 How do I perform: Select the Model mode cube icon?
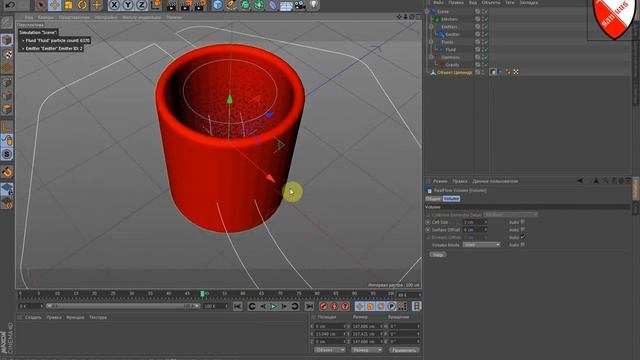click(x=7, y=40)
